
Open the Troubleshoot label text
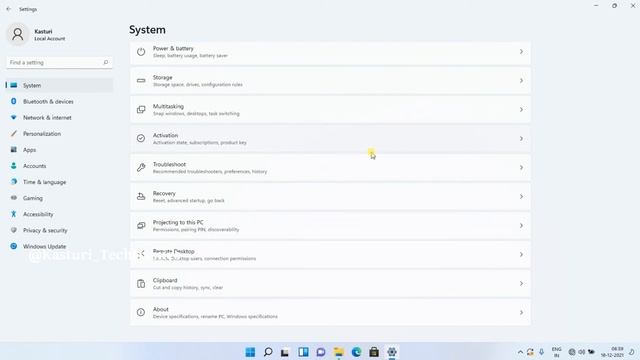169,164
